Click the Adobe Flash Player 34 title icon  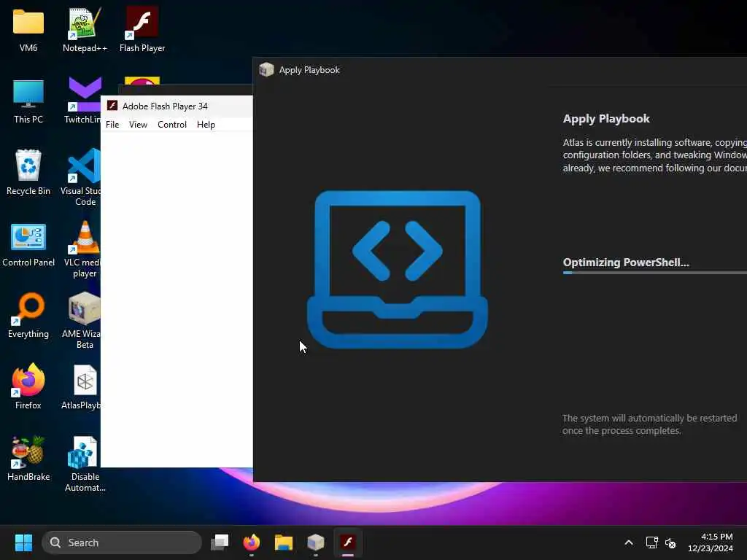tap(112, 106)
